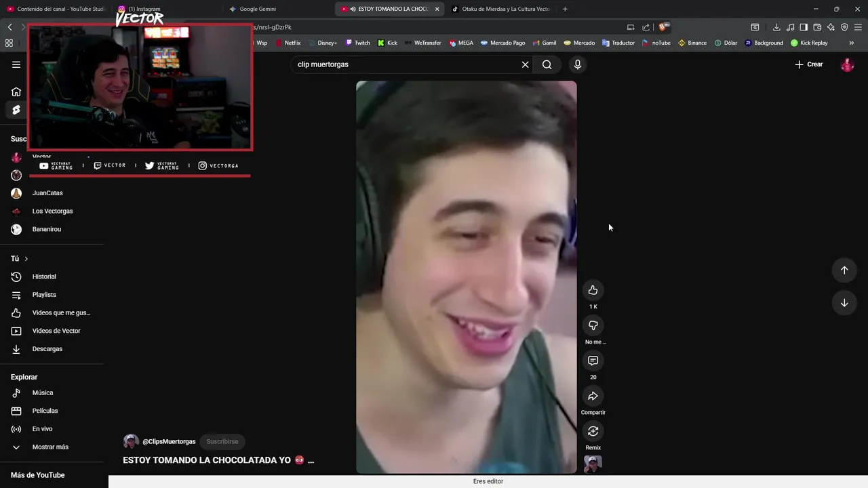
Task: Go to YouTube Home icon in sidebar
Action: (x=16, y=91)
